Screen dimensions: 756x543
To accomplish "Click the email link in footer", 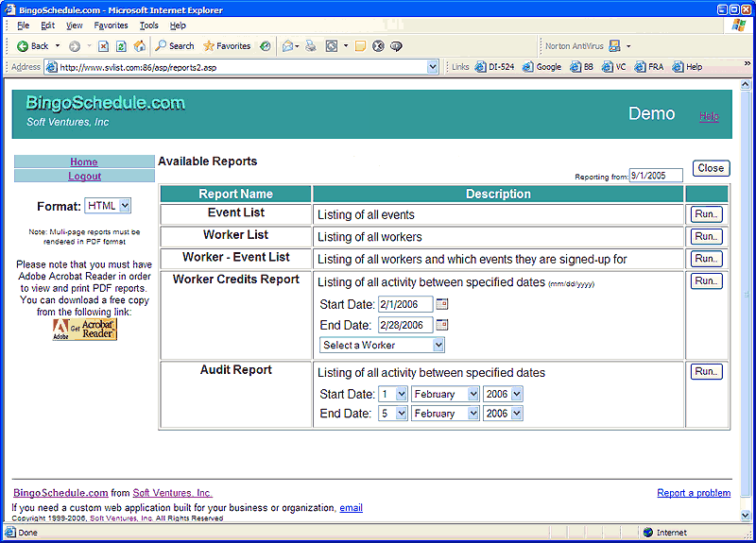I will tap(351, 508).
